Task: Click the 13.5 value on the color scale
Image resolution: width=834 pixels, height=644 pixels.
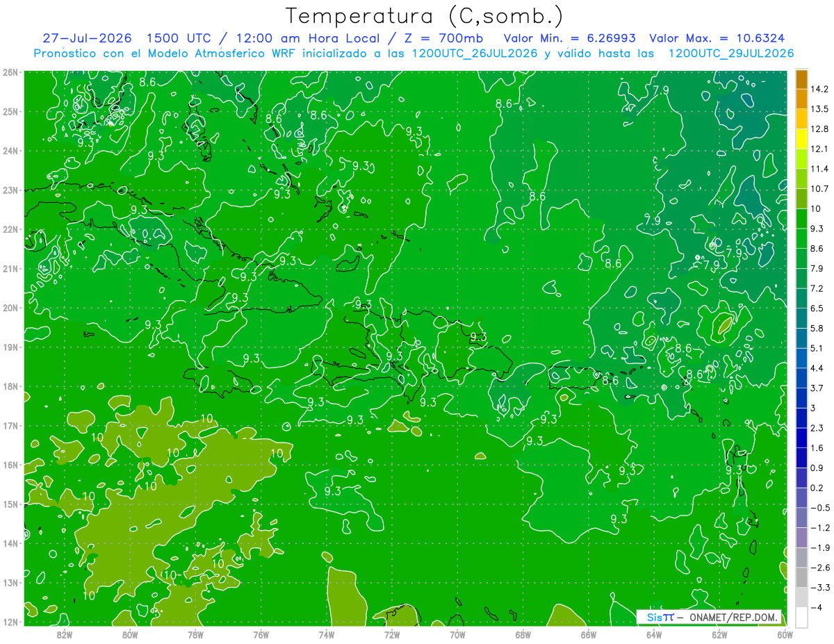Action: coord(819,109)
